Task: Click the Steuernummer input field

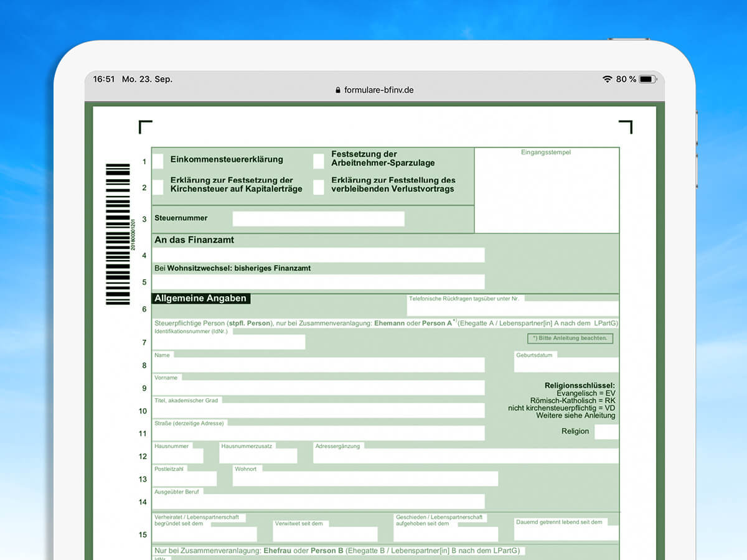Action: 318,219
